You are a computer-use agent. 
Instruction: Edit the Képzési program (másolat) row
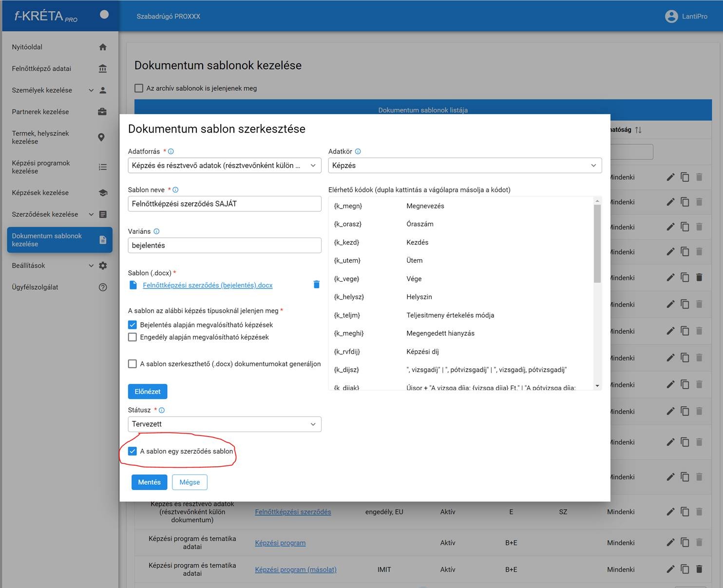[x=671, y=569]
